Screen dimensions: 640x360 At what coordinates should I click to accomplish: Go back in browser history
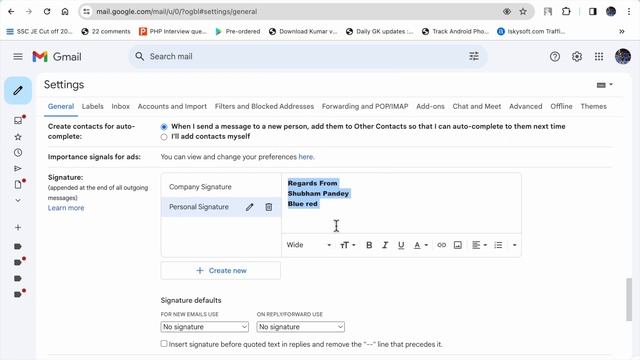pos(11,11)
